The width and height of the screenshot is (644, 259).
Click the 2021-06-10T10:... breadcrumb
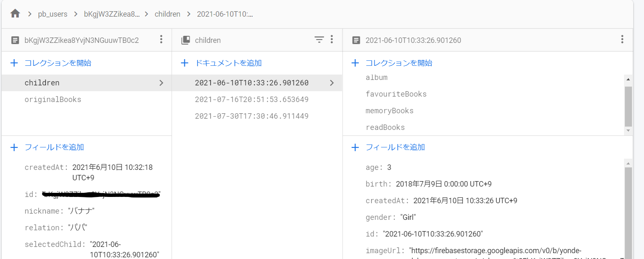click(225, 14)
